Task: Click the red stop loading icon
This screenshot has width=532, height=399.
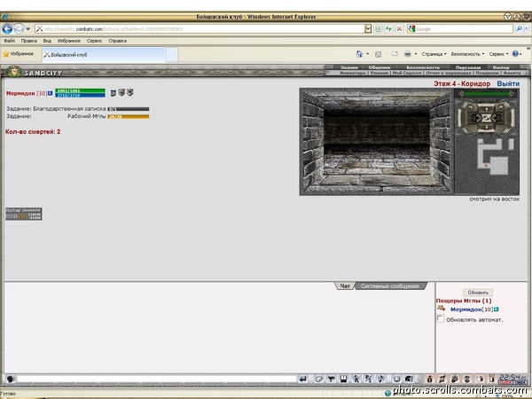Action: [x=399, y=29]
